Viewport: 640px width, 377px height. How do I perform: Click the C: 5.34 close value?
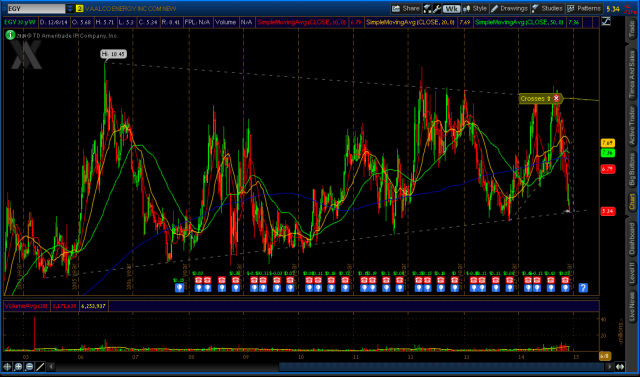pyautogui.click(x=148, y=22)
